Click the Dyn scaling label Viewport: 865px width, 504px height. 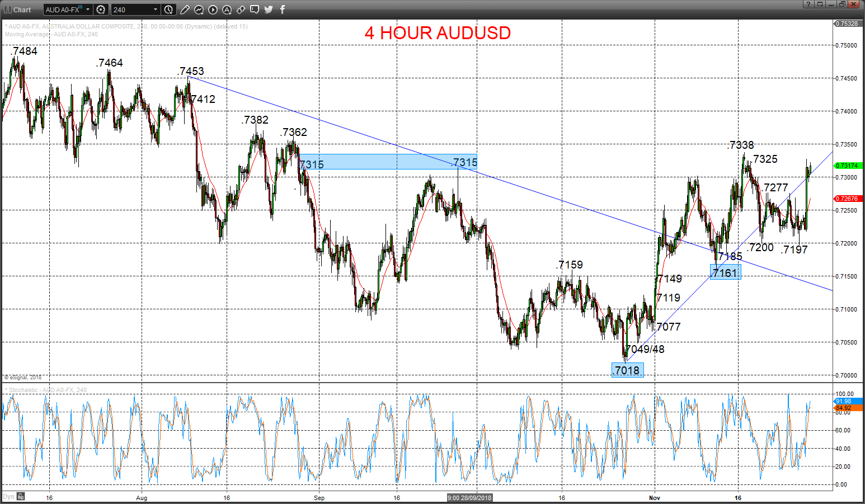(8, 496)
